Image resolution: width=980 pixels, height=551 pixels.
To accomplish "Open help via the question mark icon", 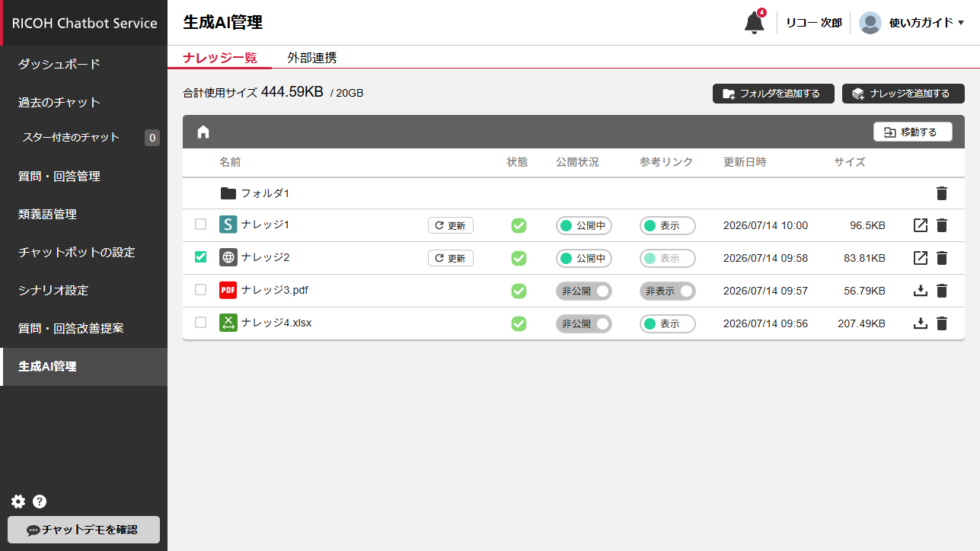I will click(x=40, y=502).
